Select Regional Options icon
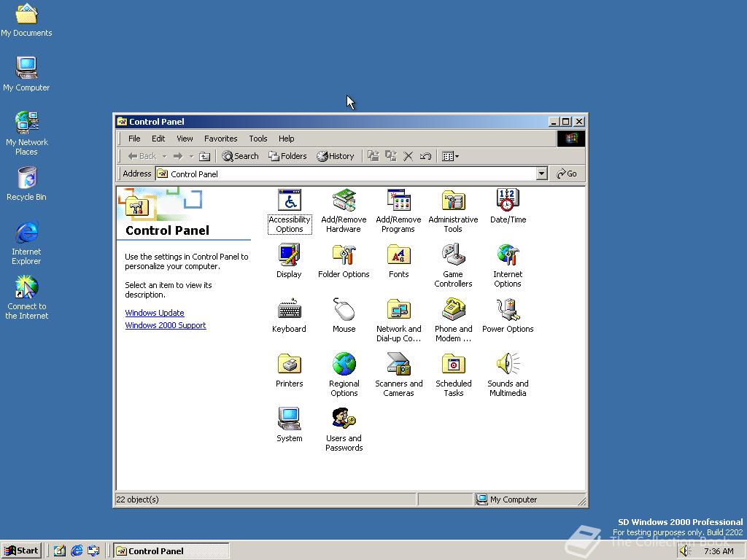Viewport: 747px width, 560px height. 344,375
